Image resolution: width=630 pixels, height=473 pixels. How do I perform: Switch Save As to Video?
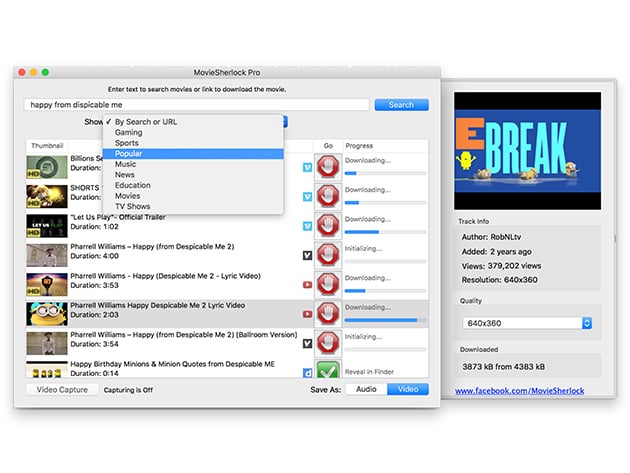408,389
